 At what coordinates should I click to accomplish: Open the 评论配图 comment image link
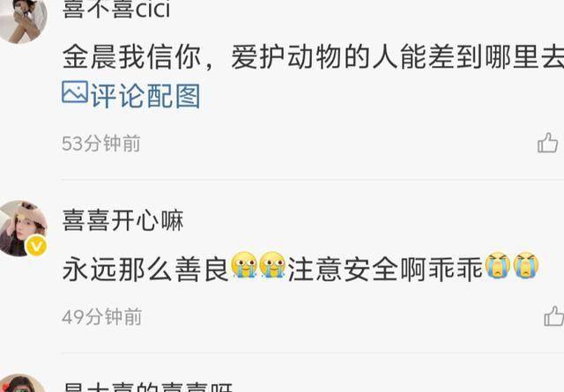131,95
